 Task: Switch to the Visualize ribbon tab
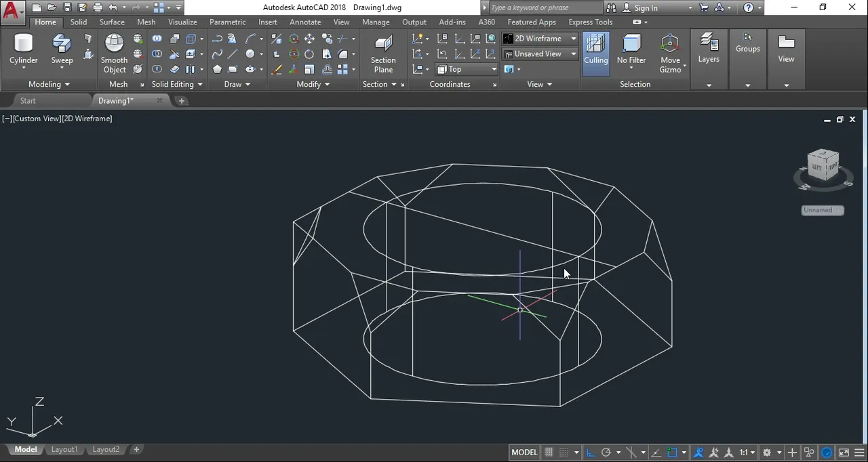pos(182,22)
